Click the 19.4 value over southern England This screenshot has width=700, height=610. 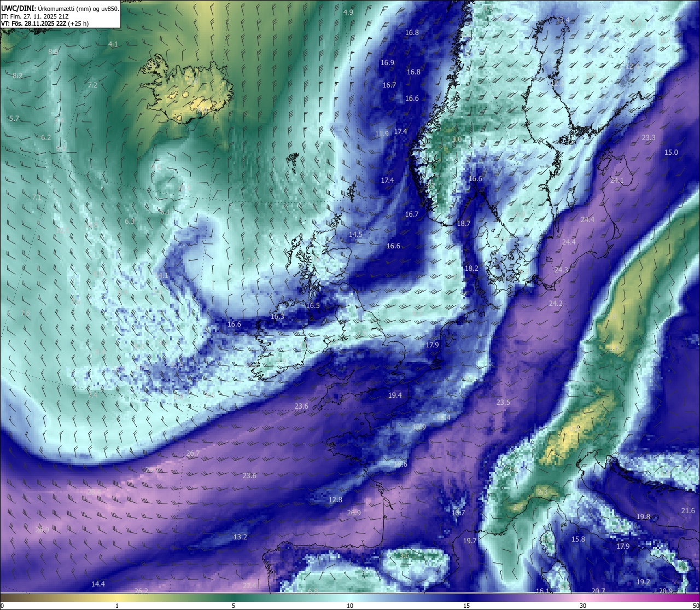tap(395, 395)
